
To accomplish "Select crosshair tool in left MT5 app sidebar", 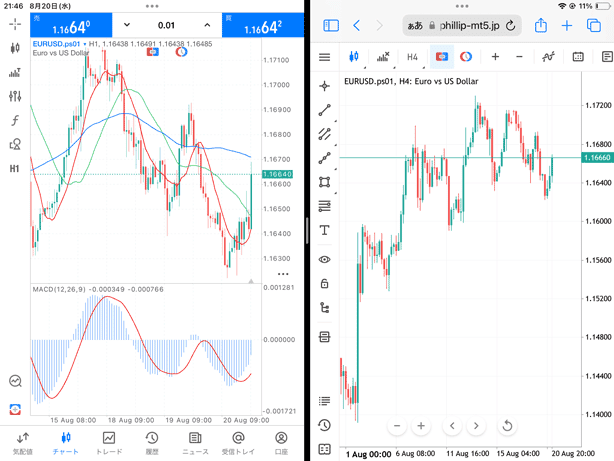I will coord(15,24).
